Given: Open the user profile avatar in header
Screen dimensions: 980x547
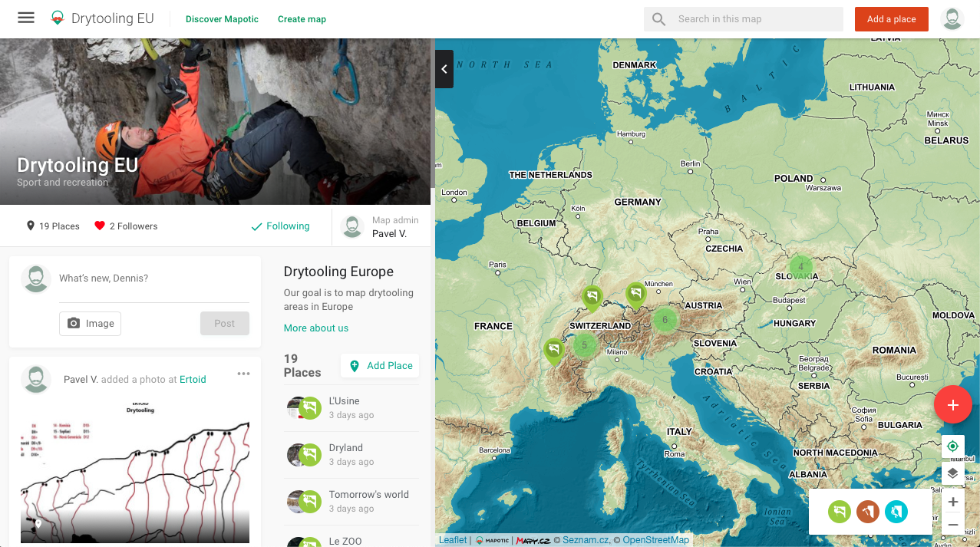Looking at the screenshot, I should (952, 19).
